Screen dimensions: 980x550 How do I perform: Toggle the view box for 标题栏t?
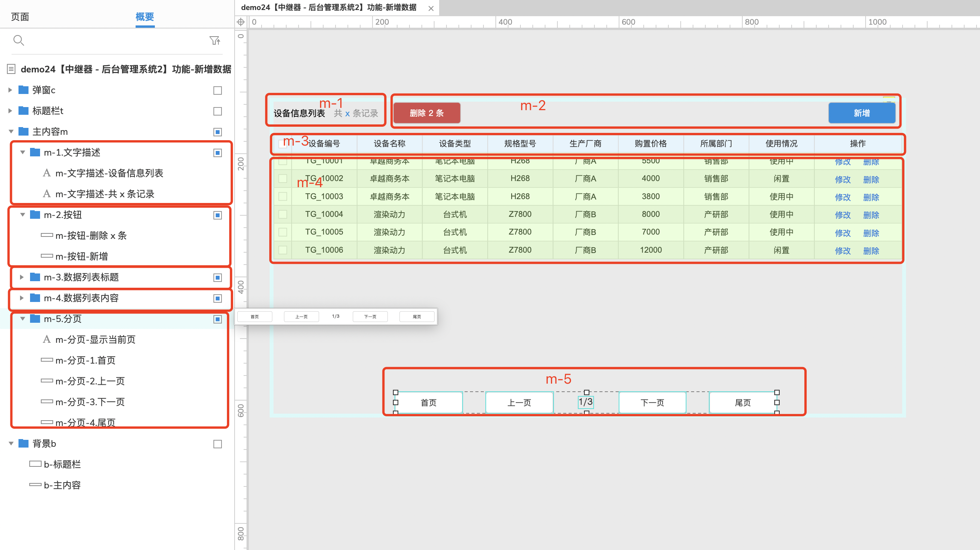click(218, 111)
